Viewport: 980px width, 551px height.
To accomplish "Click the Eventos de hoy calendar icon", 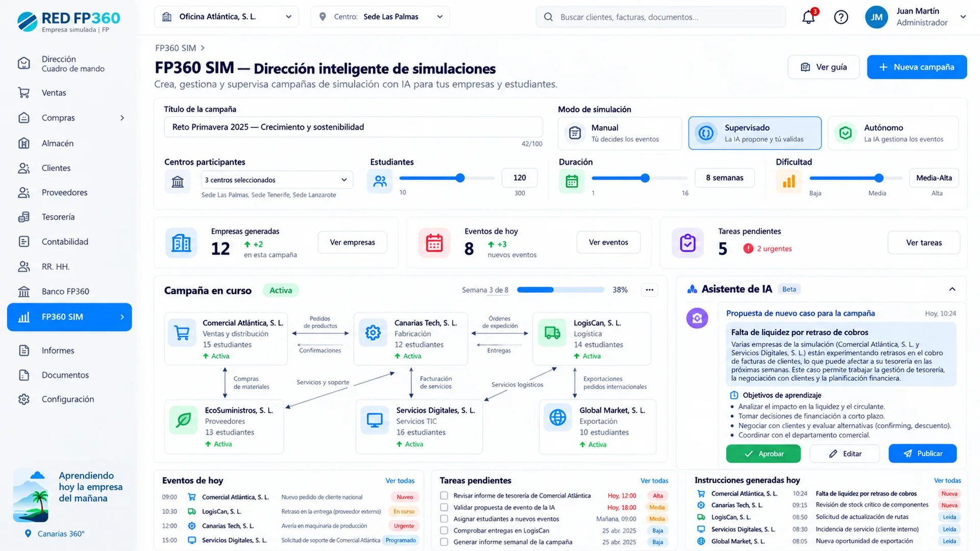I will tap(434, 243).
